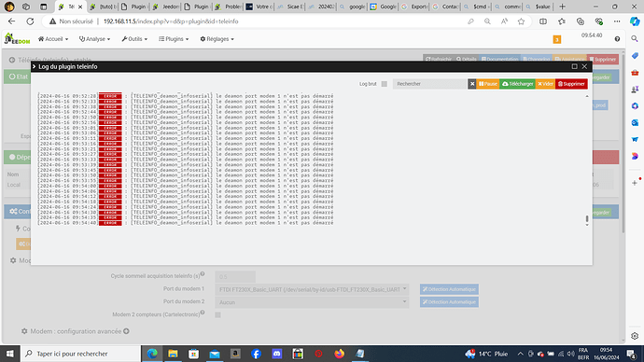Switch to the Votre c browser tab
This screenshot has height=362, width=644.
259,7
